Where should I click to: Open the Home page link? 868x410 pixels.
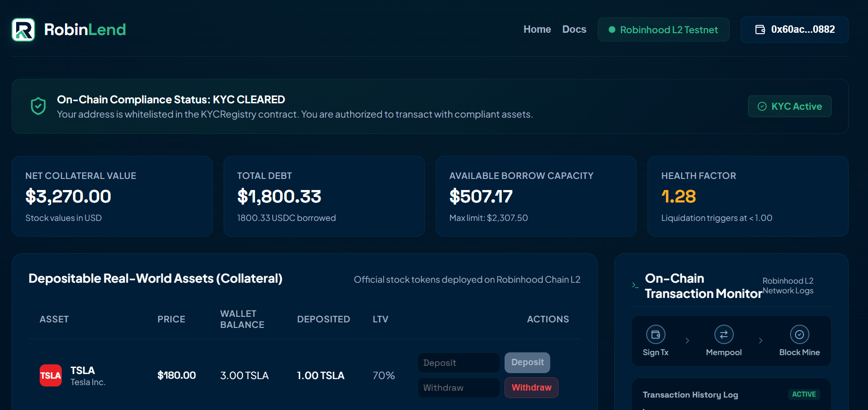[x=537, y=30]
